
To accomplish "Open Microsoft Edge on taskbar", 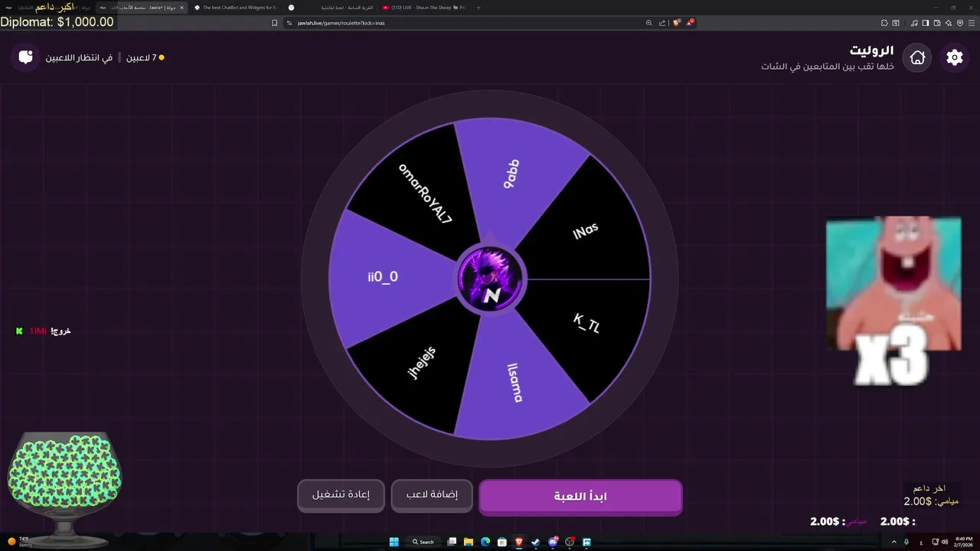I will pos(485,542).
